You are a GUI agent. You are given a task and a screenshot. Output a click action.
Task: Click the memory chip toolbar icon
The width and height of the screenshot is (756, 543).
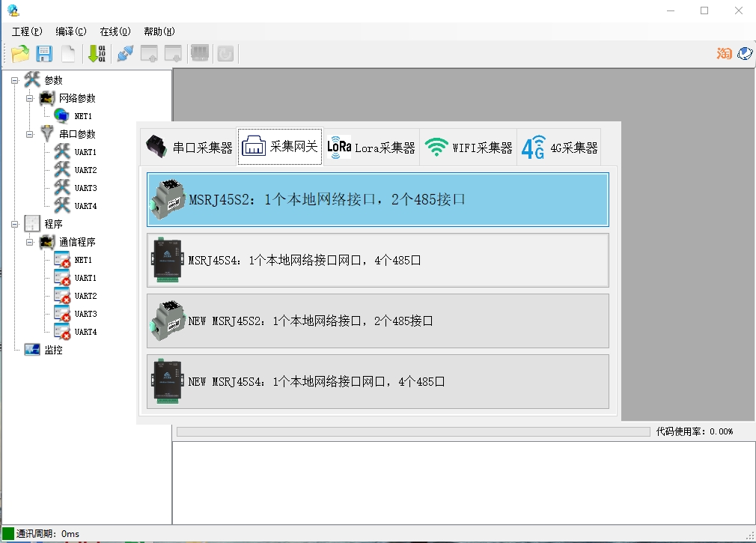[200, 53]
